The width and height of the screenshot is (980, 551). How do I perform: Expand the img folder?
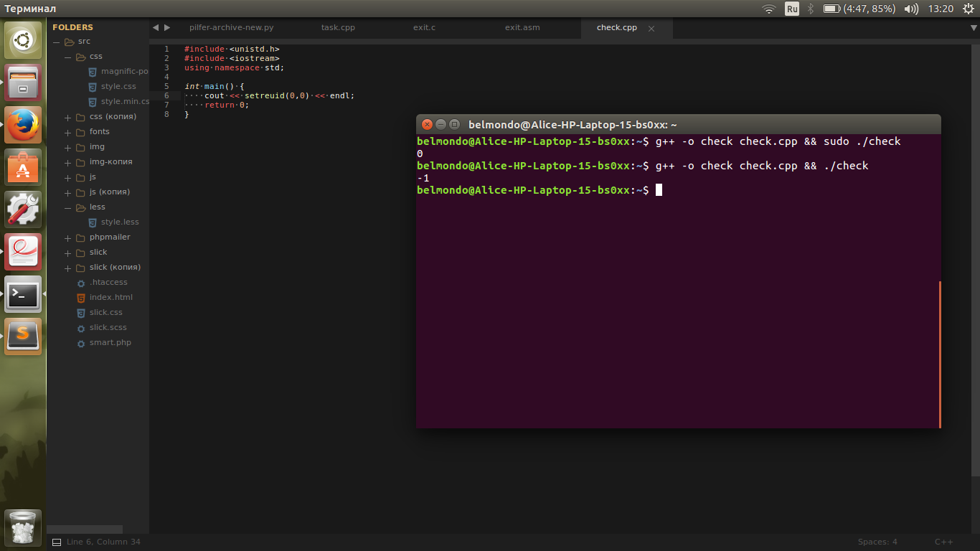point(67,147)
